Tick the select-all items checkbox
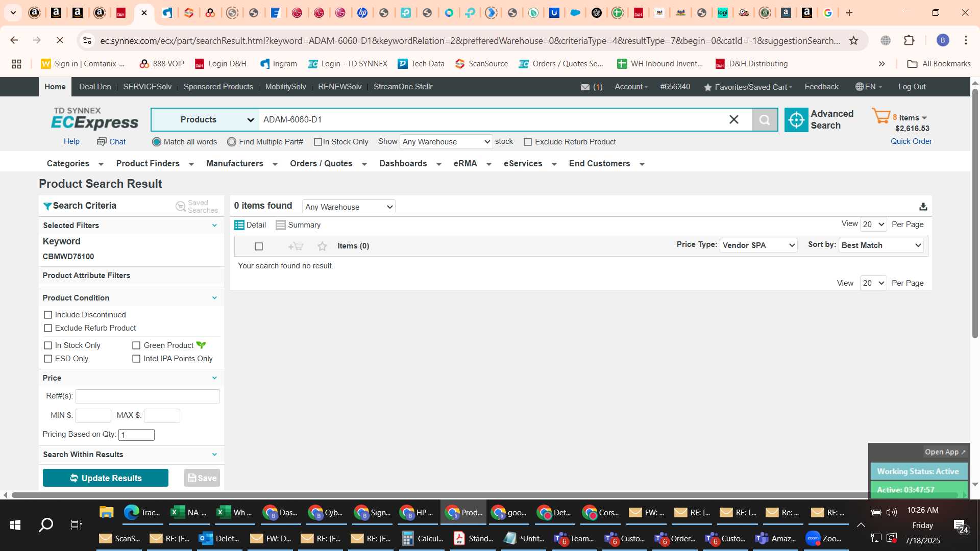 pyautogui.click(x=259, y=246)
